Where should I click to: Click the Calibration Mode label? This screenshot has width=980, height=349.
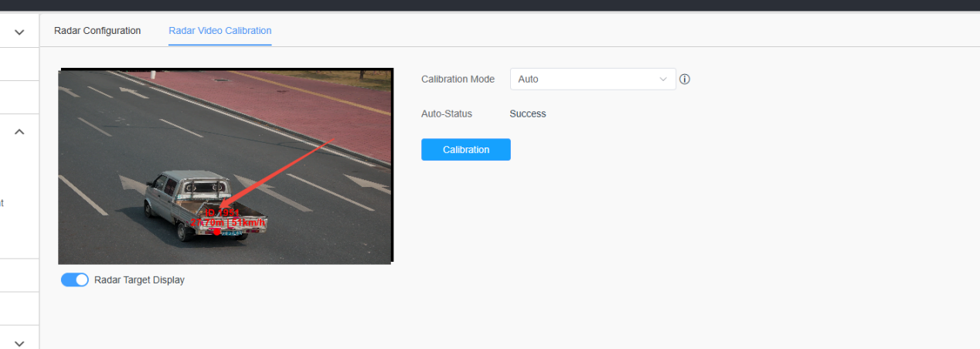(458, 80)
